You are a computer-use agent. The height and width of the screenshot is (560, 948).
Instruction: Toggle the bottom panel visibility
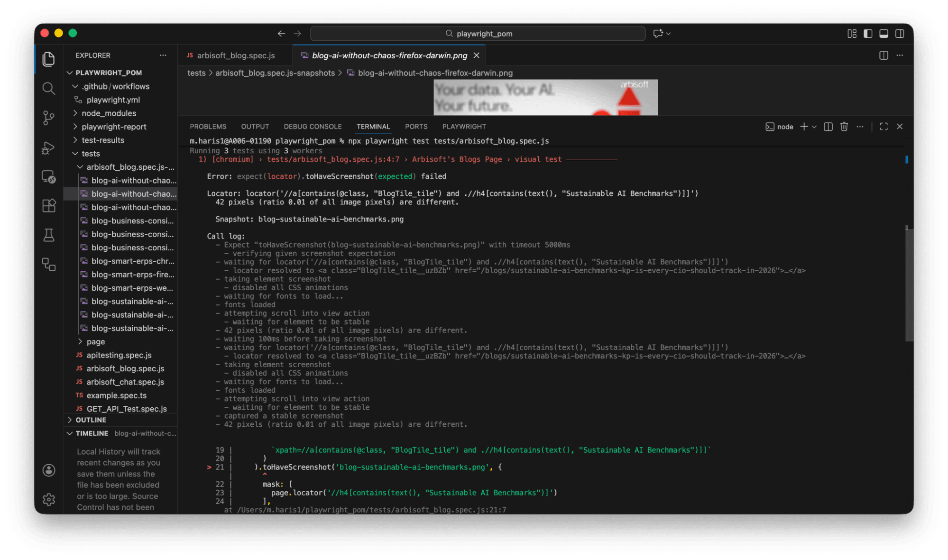(x=884, y=34)
